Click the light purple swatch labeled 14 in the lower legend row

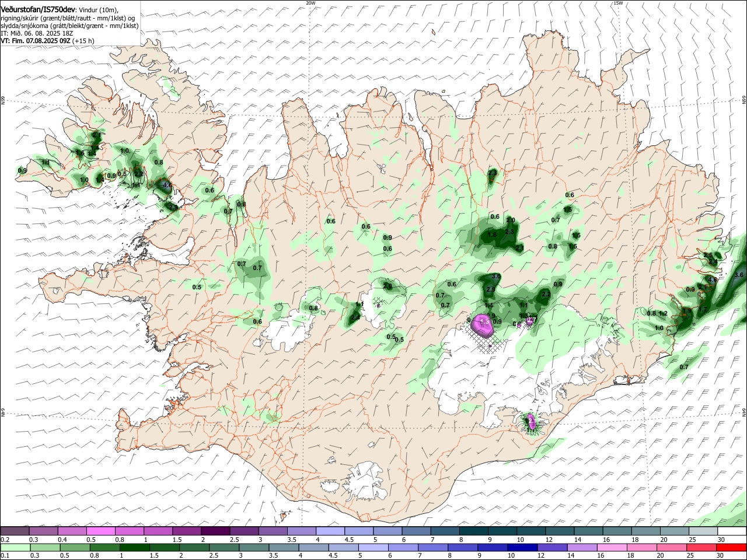582,547
